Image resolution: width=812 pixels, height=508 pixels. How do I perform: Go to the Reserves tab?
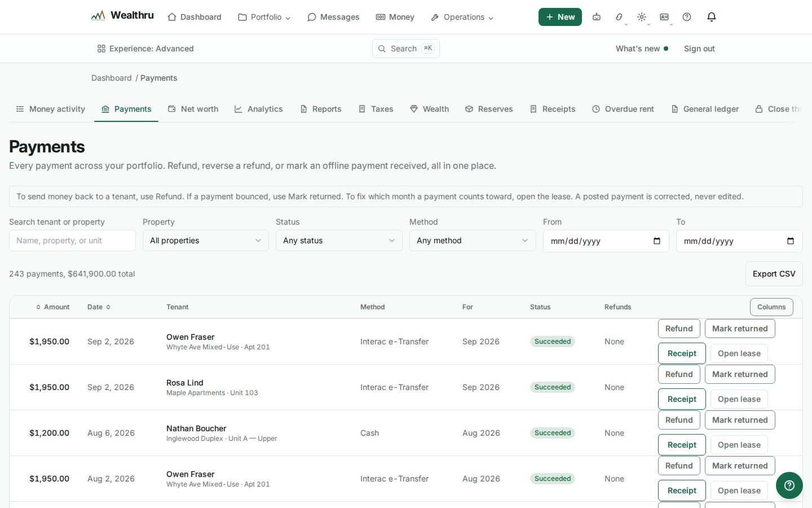(489, 109)
